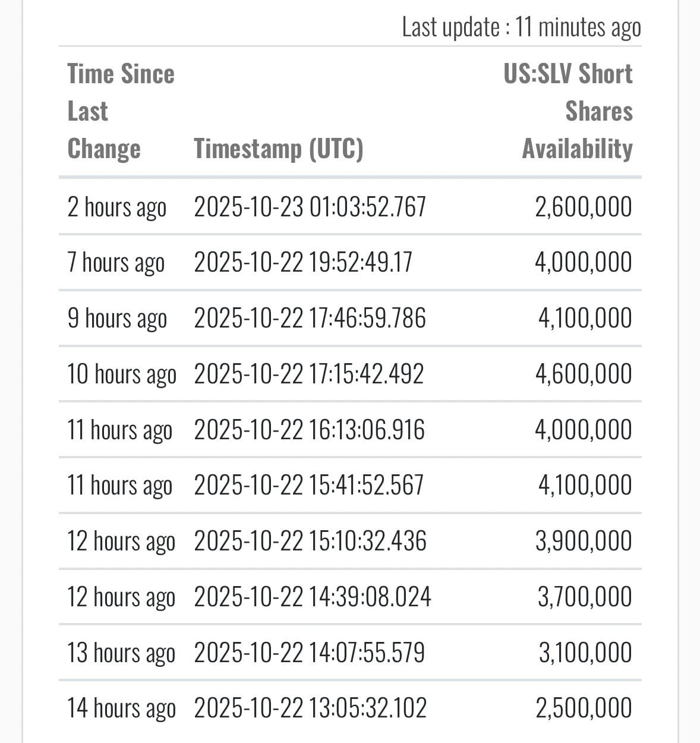Viewport: 700px width, 743px height.
Task: Click the 4,600,000 availability value
Action: coord(583,374)
